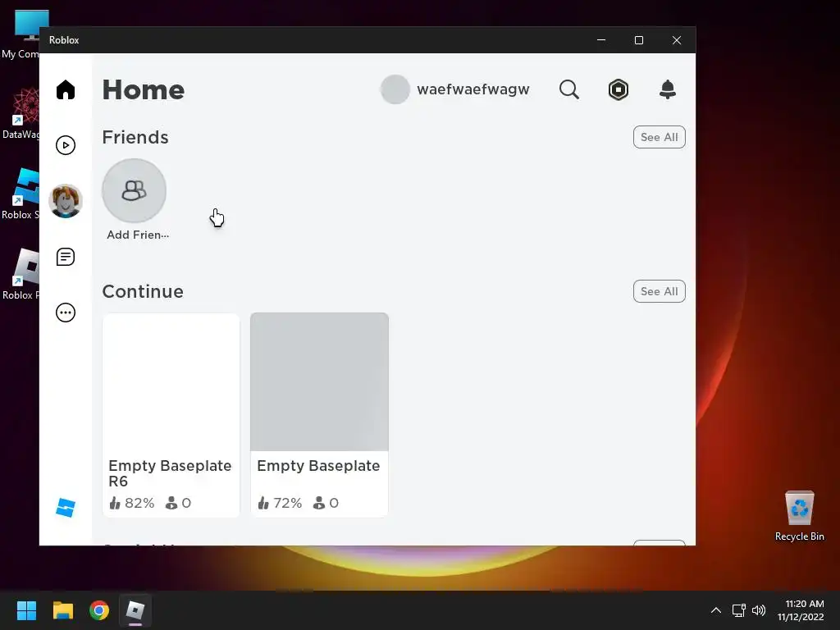The width and height of the screenshot is (840, 630).
Task: Open the Empty Baseplate 72% game thumbnail
Action: pyautogui.click(x=319, y=382)
